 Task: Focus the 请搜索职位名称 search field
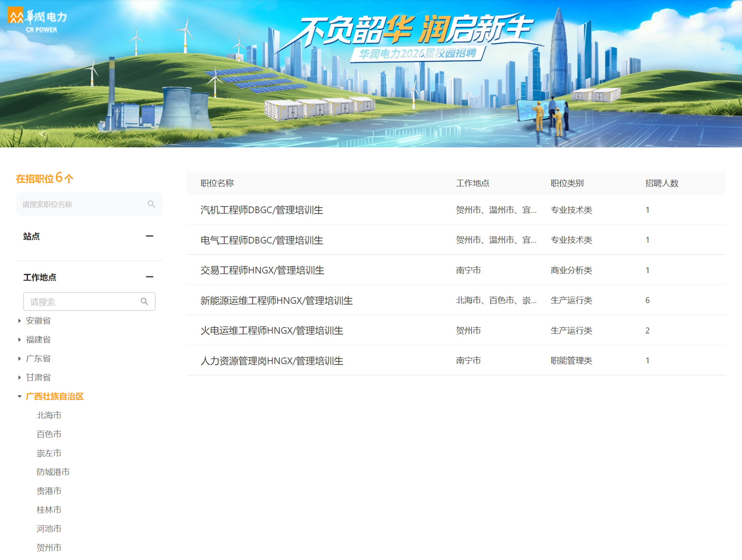89,204
